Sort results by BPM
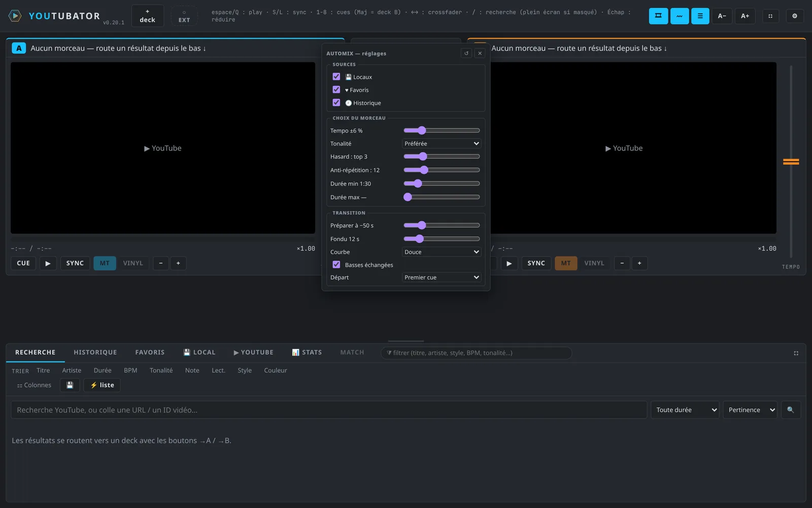812x508 pixels. pos(130,370)
